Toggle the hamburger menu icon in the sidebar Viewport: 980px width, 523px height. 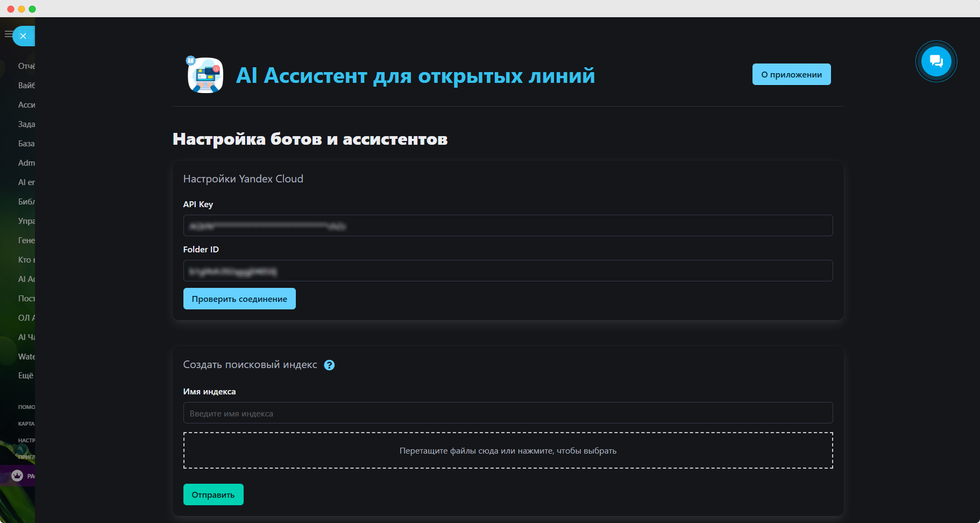(8, 34)
